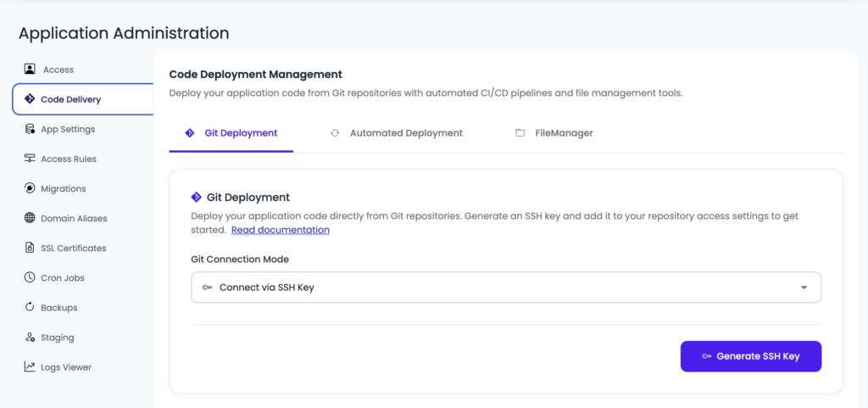
Task: Click the Generate SSH Key button
Action: (751, 356)
